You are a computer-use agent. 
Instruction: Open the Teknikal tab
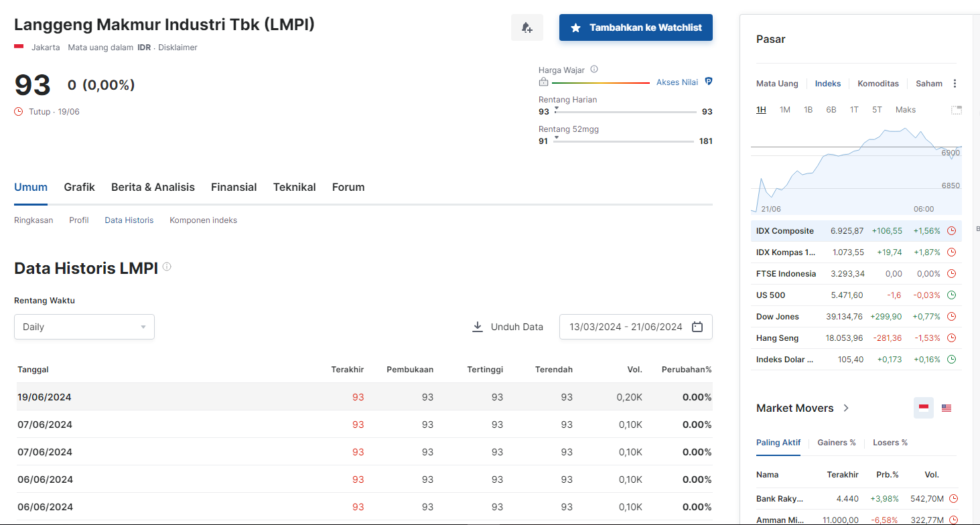tap(294, 187)
